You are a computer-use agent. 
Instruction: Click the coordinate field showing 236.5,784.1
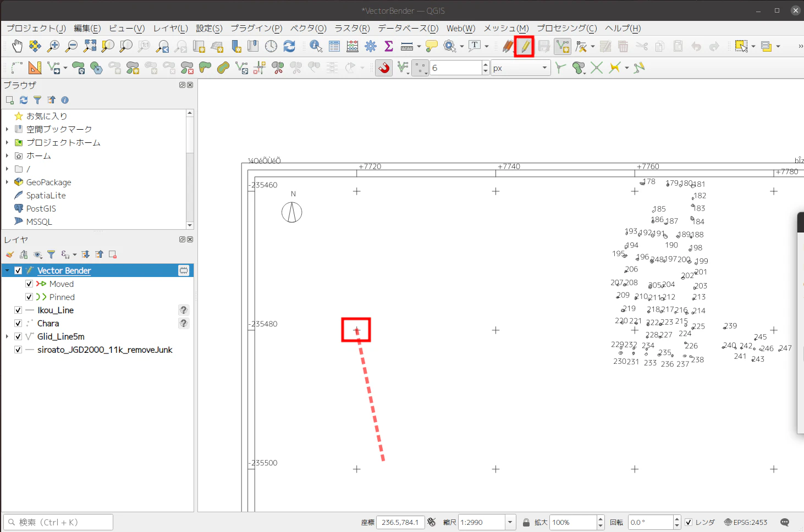click(400, 522)
